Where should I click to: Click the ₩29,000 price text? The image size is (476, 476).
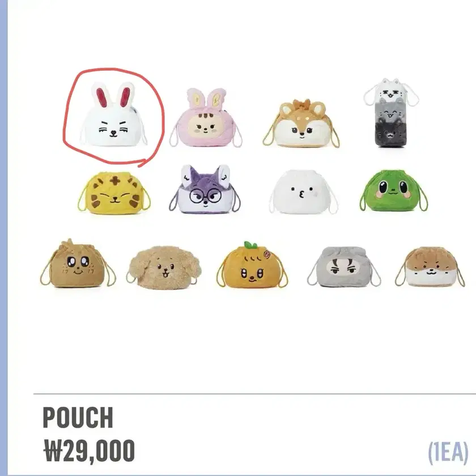coord(90,450)
